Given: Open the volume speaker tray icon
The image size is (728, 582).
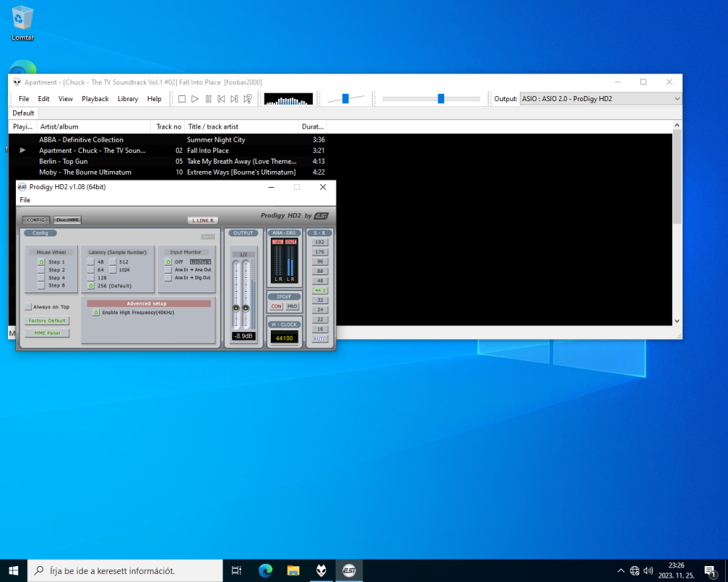Looking at the screenshot, I should click(x=648, y=571).
